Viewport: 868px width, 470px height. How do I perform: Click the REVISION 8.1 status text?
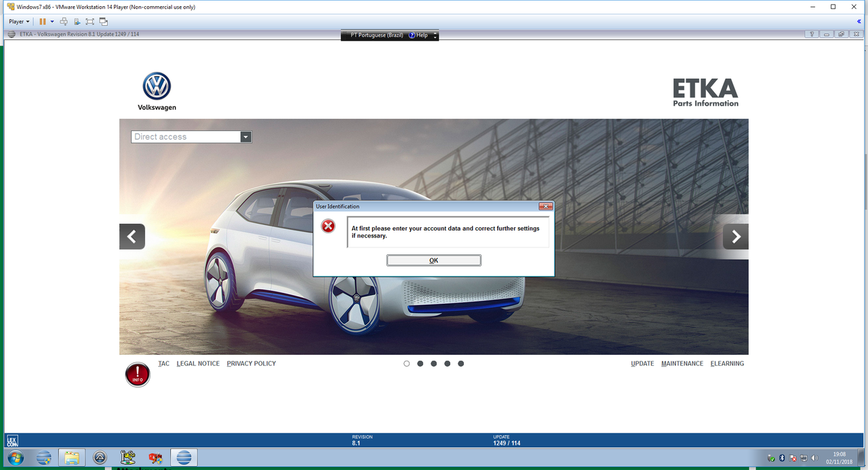(362, 440)
